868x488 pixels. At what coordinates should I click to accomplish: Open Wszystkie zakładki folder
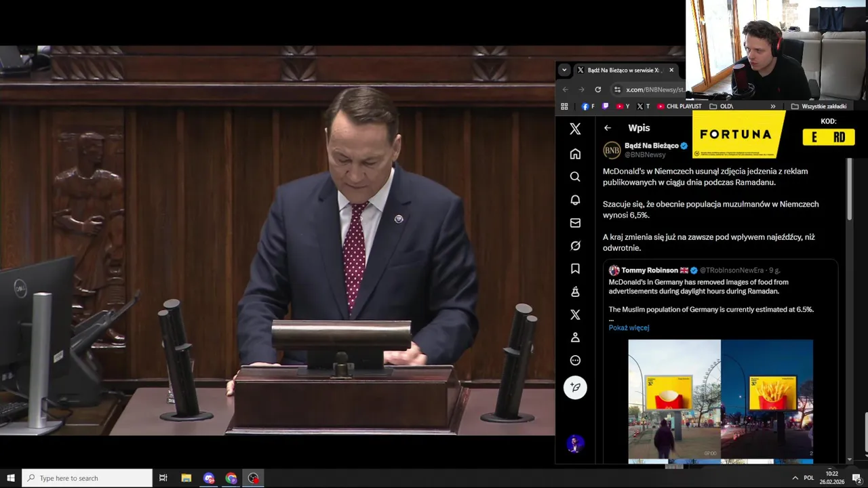[818, 106]
